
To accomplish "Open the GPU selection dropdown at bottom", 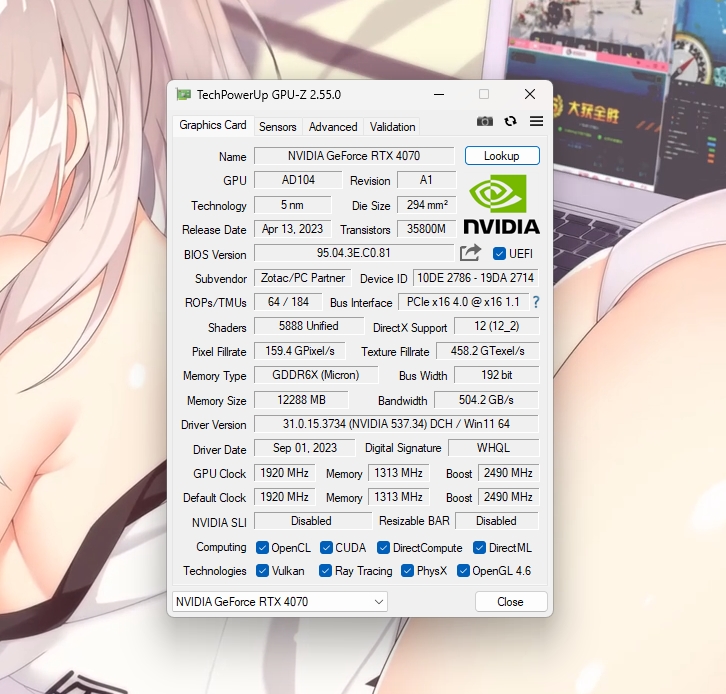I will pos(280,601).
